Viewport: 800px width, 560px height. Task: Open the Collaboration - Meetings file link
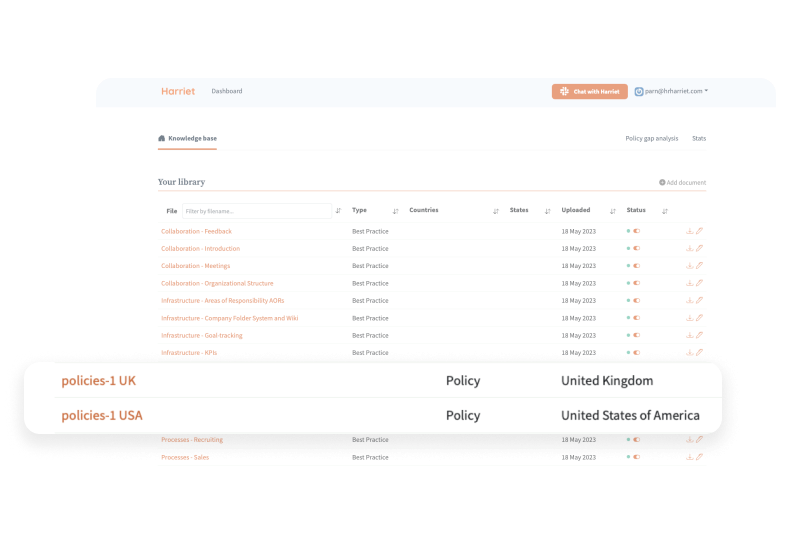pos(196,266)
